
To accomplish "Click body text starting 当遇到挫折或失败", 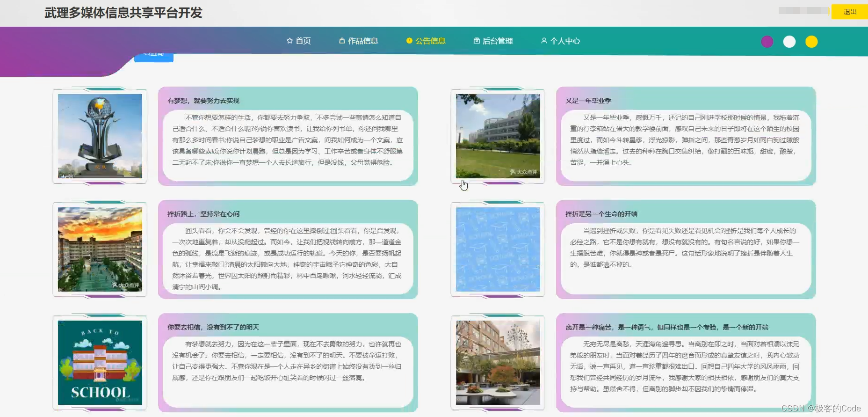I will tap(685, 248).
